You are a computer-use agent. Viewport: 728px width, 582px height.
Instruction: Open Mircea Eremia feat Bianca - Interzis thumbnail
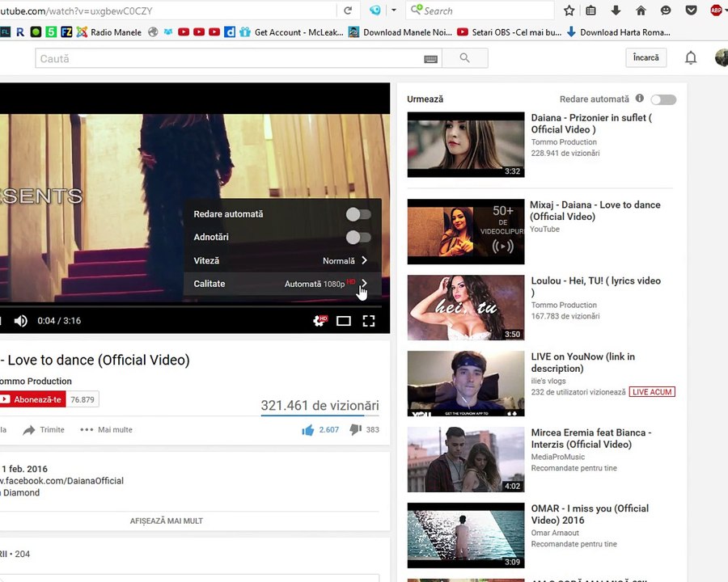[466, 459]
